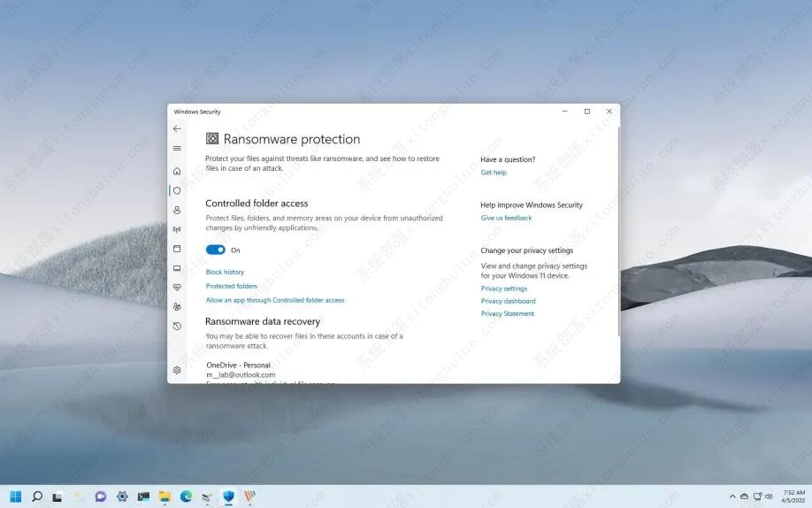Expand the hamburger navigation menu
812x508 pixels.
pyautogui.click(x=177, y=149)
